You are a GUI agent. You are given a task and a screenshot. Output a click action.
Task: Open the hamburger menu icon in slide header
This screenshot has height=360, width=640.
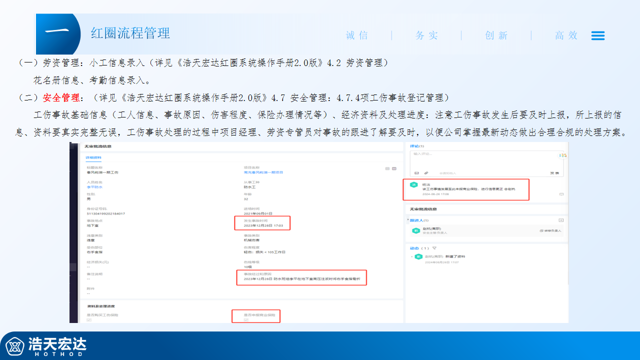598,36
